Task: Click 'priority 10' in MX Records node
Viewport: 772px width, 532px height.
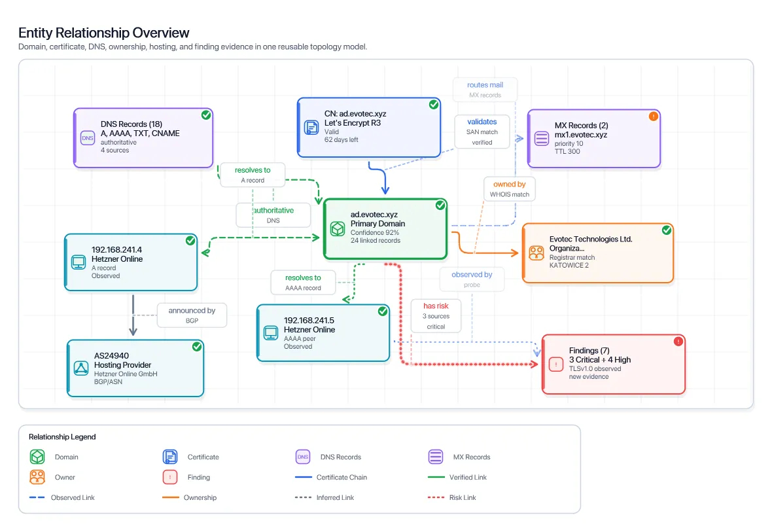Action: pyautogui.click(x=569, y=144)
